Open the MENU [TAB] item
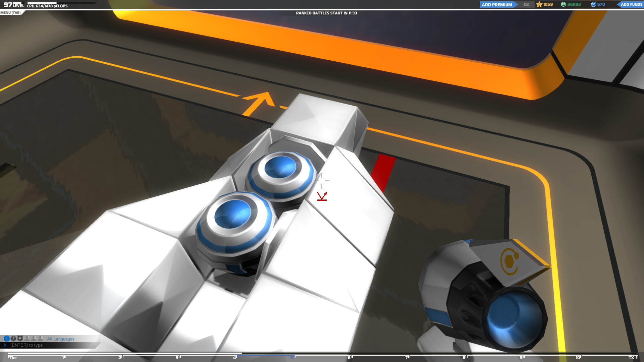This screenshot has height=362, width=644. [x=10, y=13]
